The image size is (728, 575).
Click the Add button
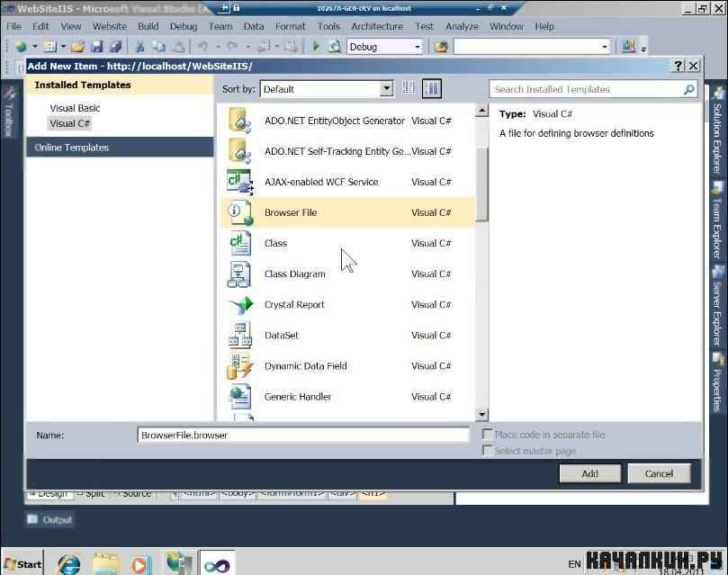[589, 473]
